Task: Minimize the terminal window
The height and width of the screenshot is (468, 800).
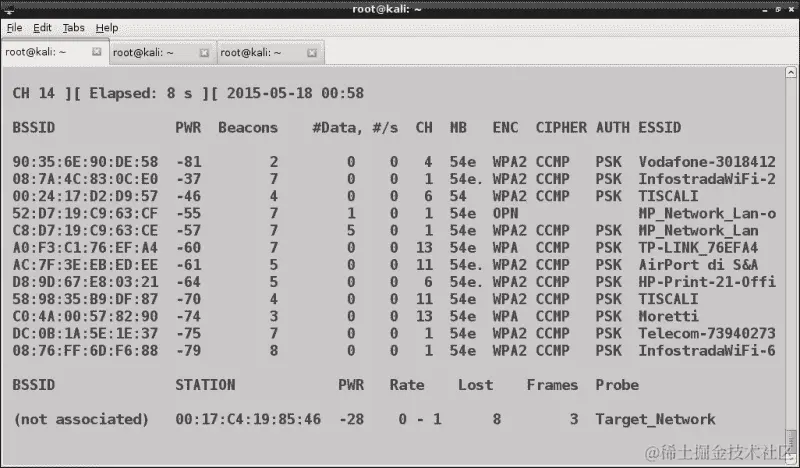Action: point(765,10)
